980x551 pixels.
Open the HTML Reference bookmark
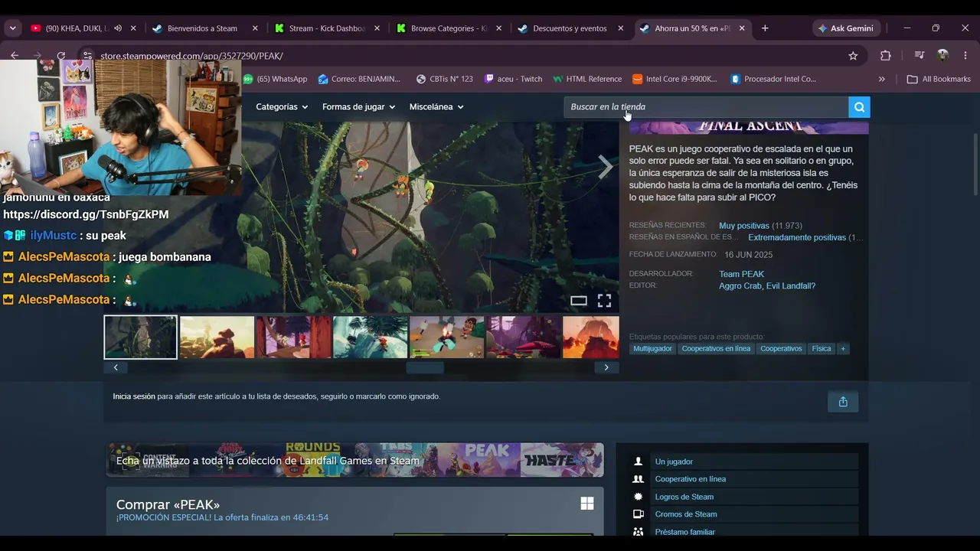(x=587, y=79)
